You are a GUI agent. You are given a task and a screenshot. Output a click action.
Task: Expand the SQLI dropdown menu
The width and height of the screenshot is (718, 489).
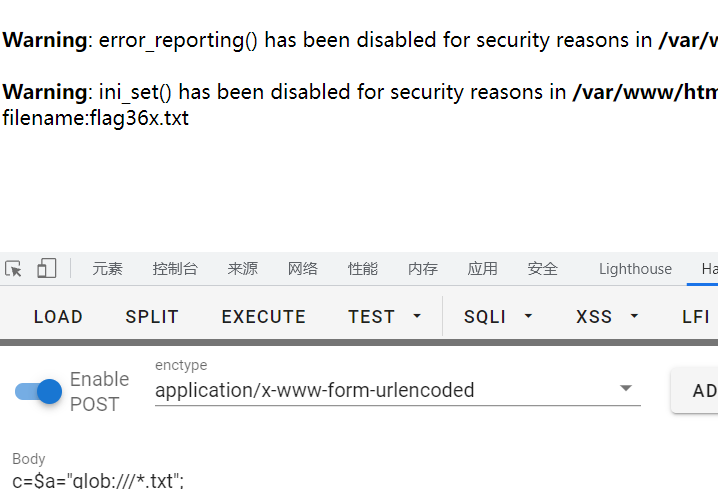click(498, 317)
